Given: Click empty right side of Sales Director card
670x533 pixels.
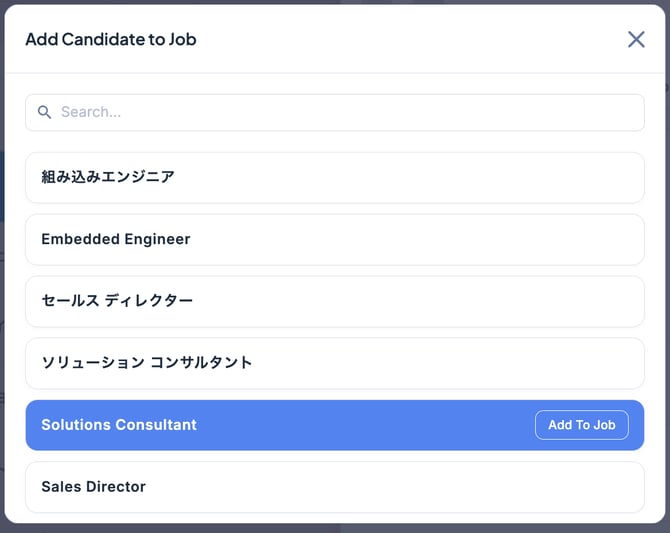Looking at the screenshot, I should click(520, 487).
